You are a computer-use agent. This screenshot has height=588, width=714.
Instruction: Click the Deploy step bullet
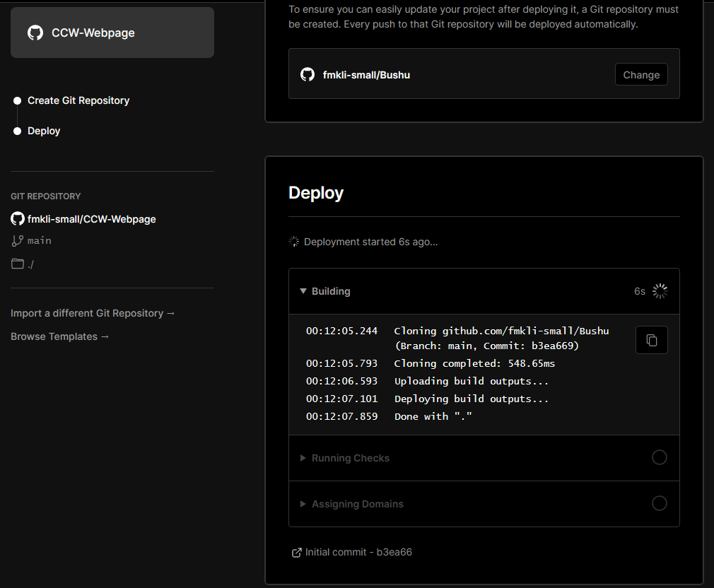17,131
